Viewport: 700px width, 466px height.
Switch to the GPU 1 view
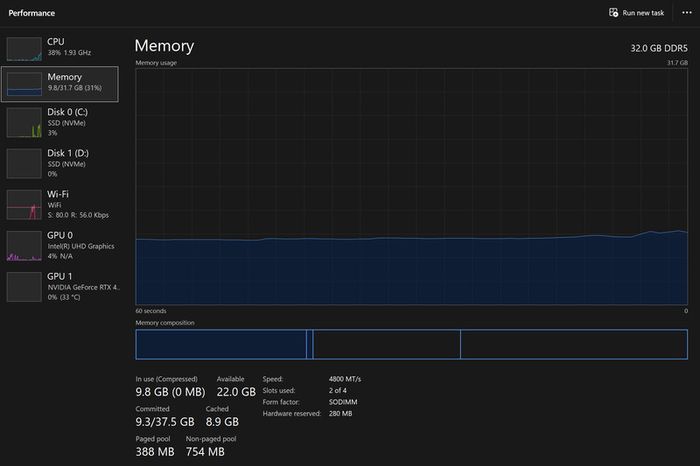pyautogui.click(x=60, y=287)
